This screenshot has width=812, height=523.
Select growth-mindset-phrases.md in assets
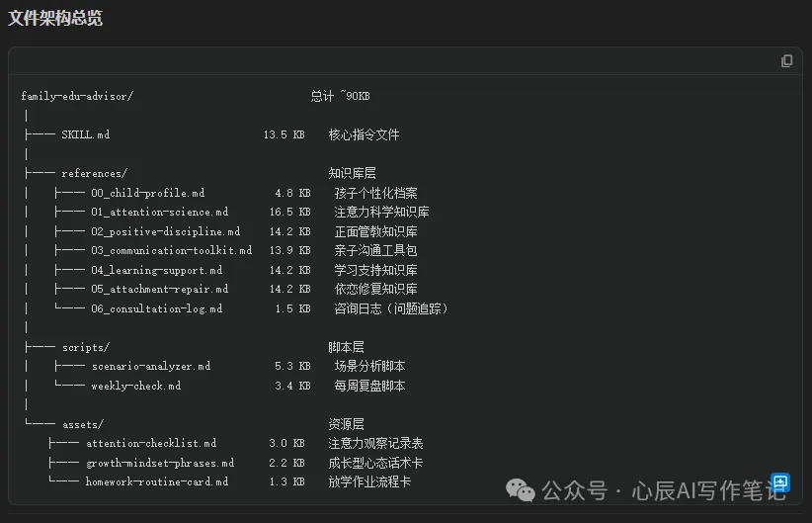coord(159,463)
